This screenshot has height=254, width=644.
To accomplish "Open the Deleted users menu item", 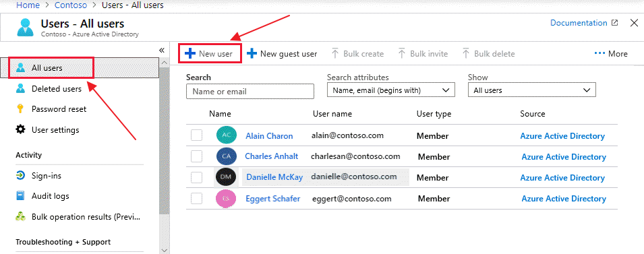I will pyautogui.click(x=57, y=89).
